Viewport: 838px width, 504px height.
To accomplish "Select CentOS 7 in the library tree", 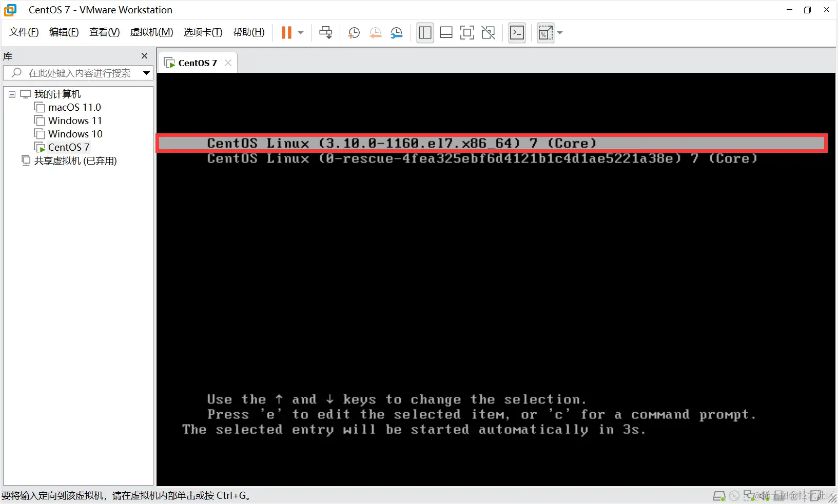I will point(69,147).
